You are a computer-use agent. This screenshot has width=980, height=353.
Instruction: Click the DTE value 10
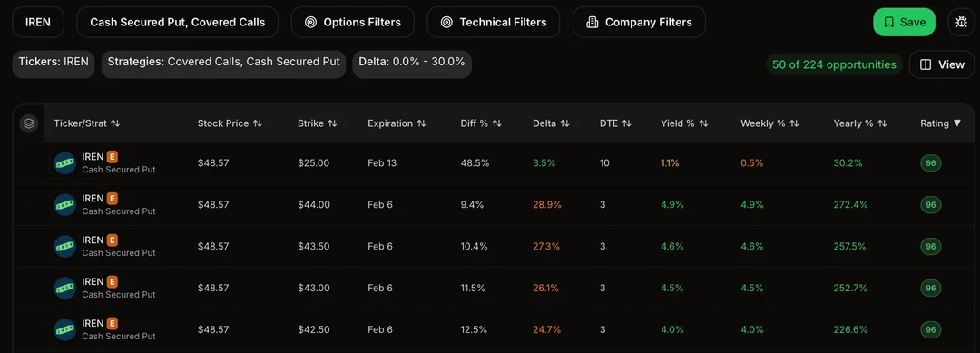tap(604, 163)
